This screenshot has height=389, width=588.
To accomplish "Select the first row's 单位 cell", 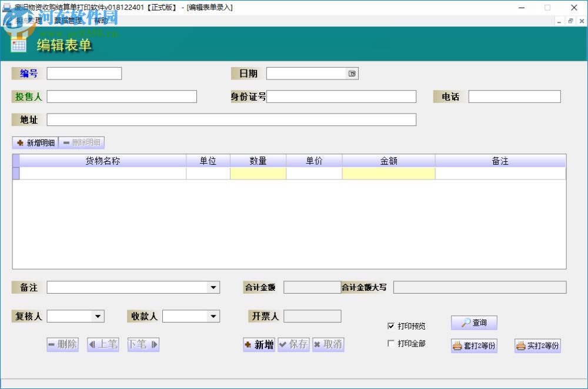I will [x=208, y=174].
